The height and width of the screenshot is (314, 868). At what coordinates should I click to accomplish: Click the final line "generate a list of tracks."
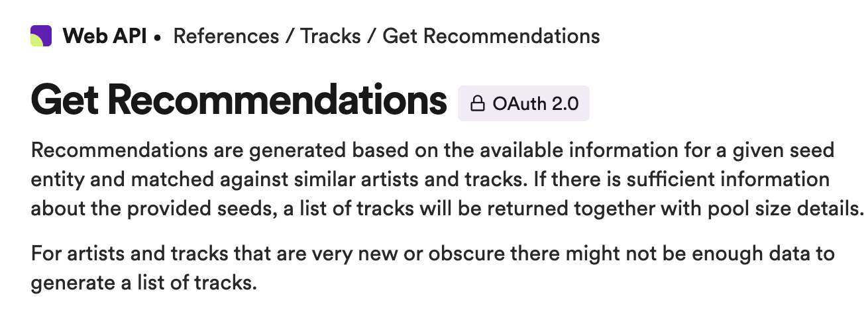[143, 284]
